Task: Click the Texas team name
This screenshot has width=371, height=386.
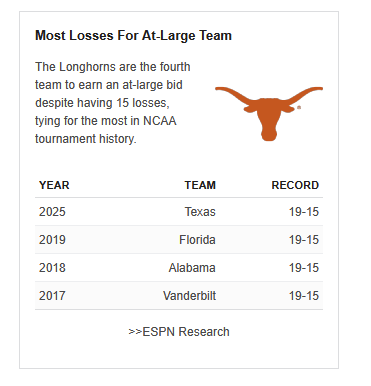Action: click(200, 212)
